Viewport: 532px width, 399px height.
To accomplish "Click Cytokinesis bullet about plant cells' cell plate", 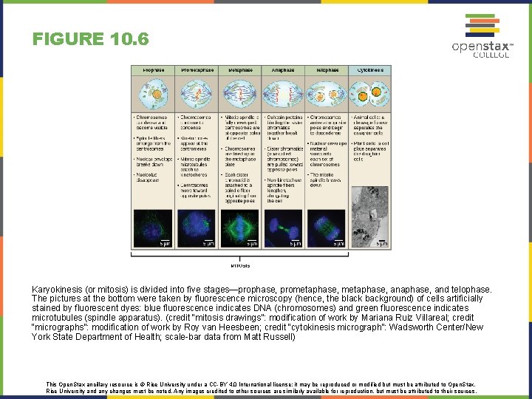I will click(370, 151).
